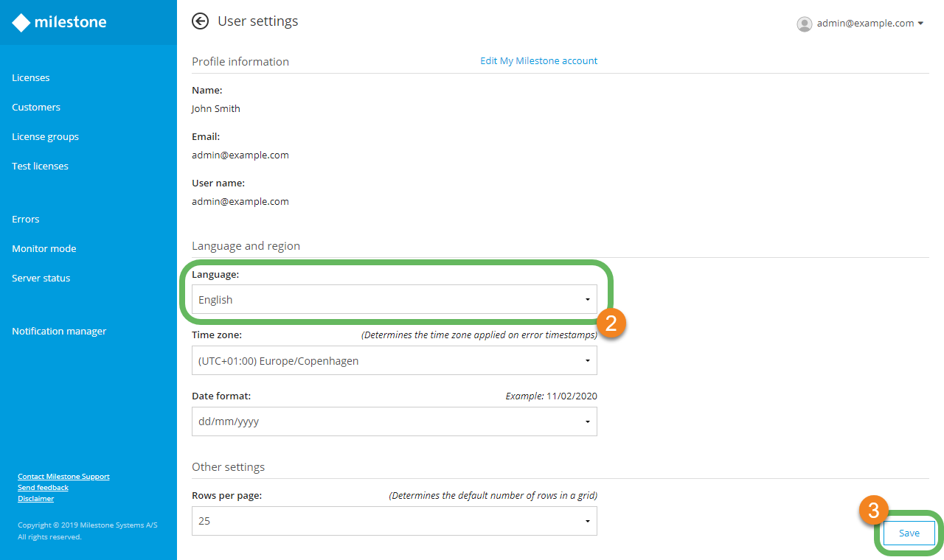This screenshot has height=560, width=944.
Task: Go to Licenses in sidebar
Action: tap(31, 78)
